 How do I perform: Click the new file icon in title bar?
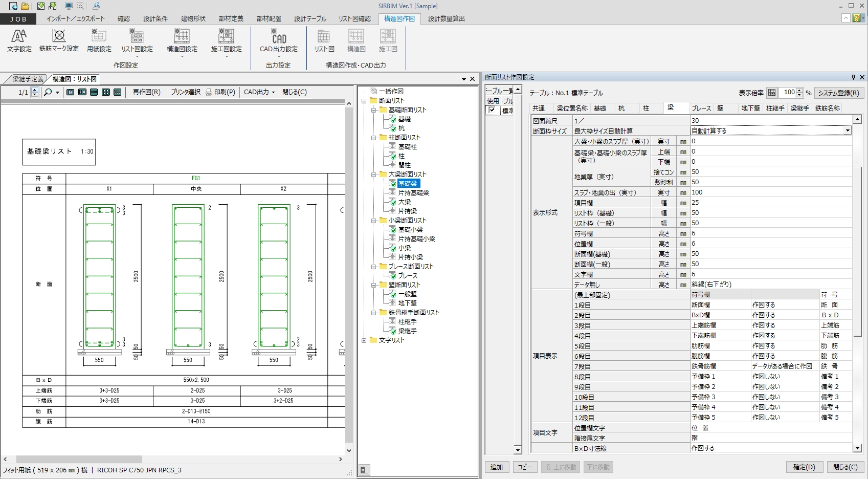point(13,6)
